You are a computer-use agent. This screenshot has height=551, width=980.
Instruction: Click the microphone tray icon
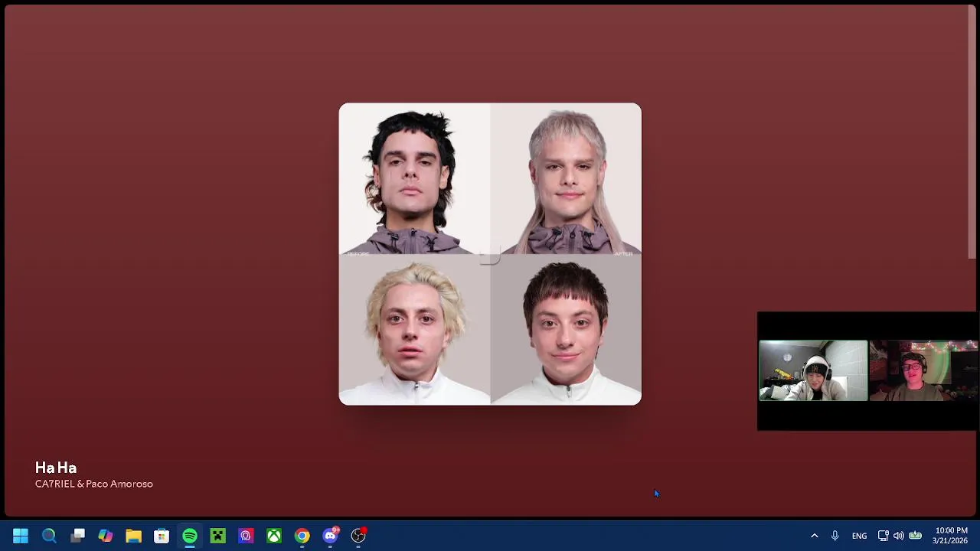[835, 536]
